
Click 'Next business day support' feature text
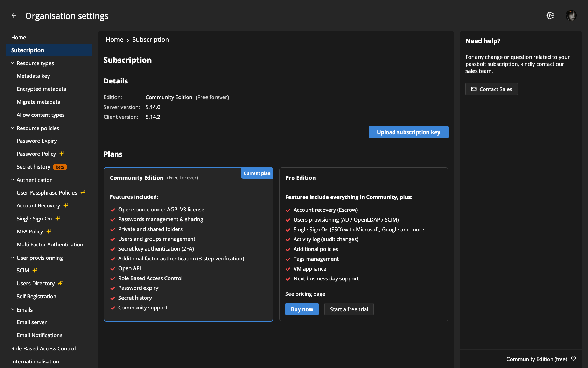click(326, 278)
